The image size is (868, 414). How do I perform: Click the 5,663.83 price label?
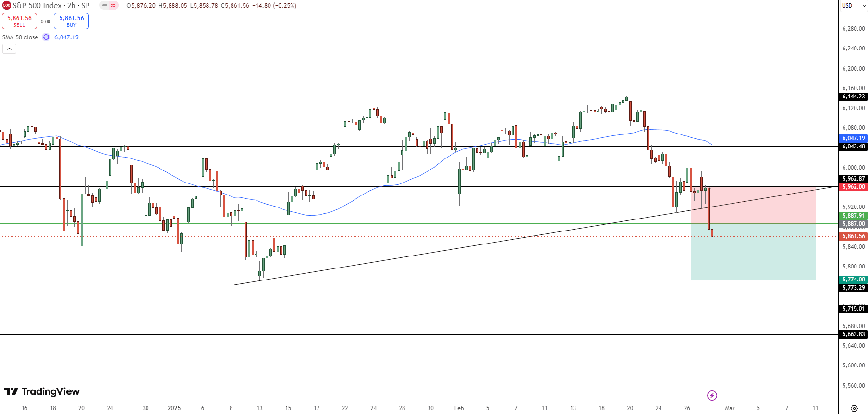(854, 334)
